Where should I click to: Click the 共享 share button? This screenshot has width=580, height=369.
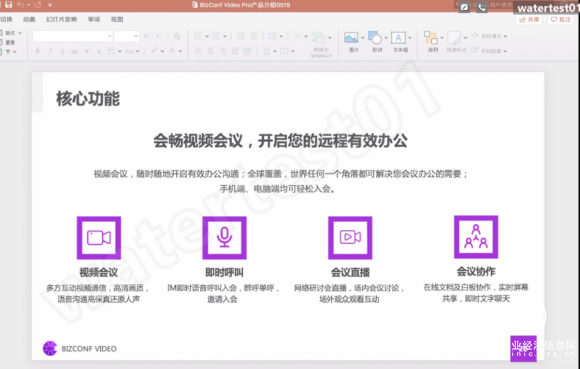pos(529,20)
